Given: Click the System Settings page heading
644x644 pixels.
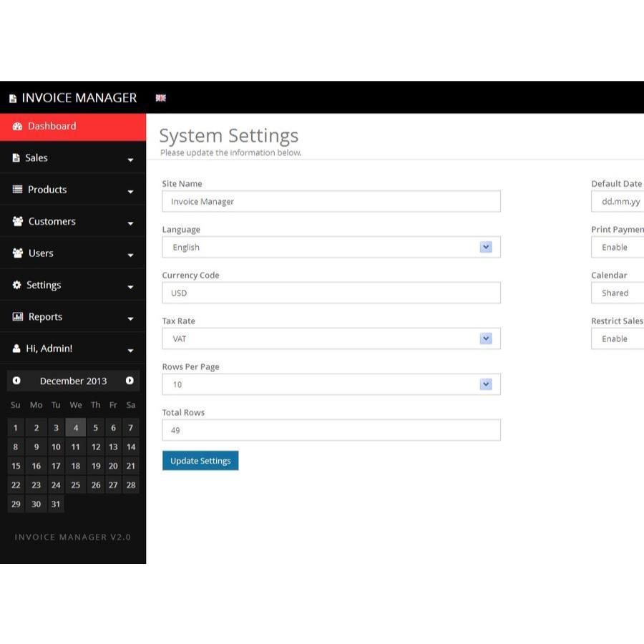Looking at the screenshot, I should coord(229,136).
